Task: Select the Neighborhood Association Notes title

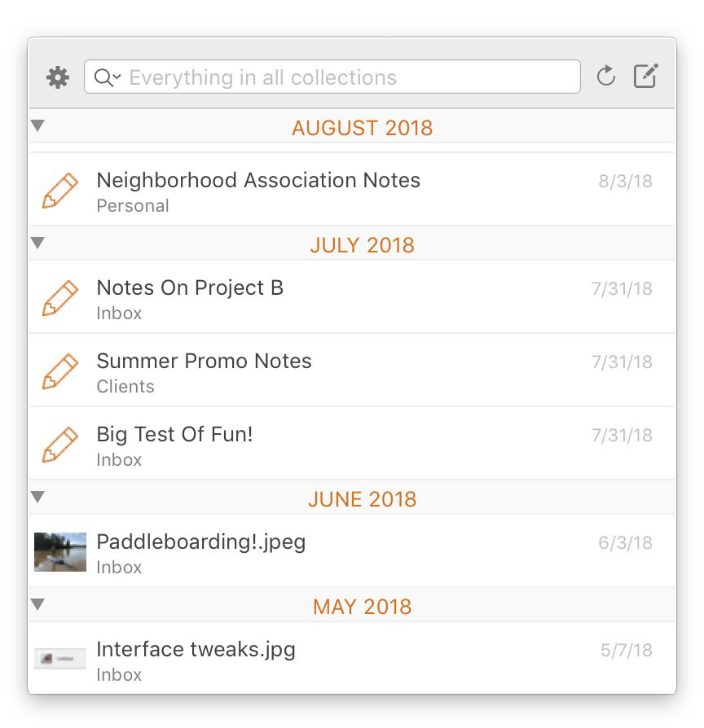Action: [258, 180]
